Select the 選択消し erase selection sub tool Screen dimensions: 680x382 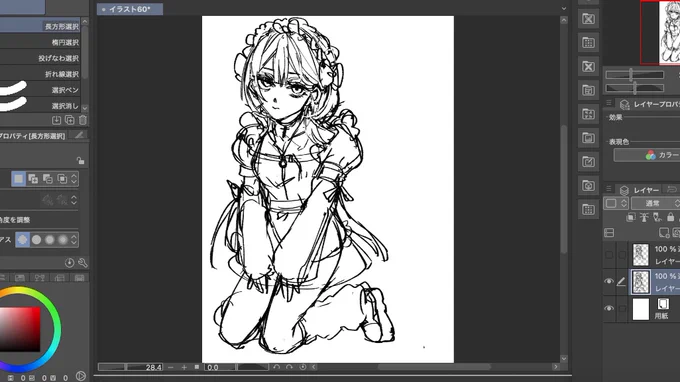pyautogui.click(x=40, y=105)
